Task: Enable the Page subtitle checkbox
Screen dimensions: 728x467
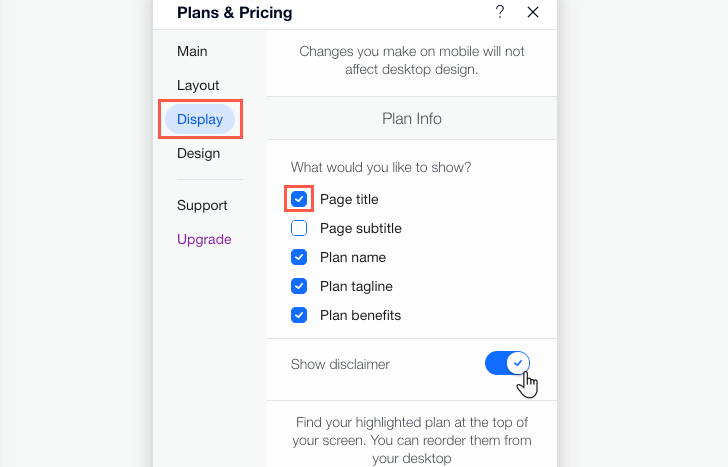Action: click(299, 228)
